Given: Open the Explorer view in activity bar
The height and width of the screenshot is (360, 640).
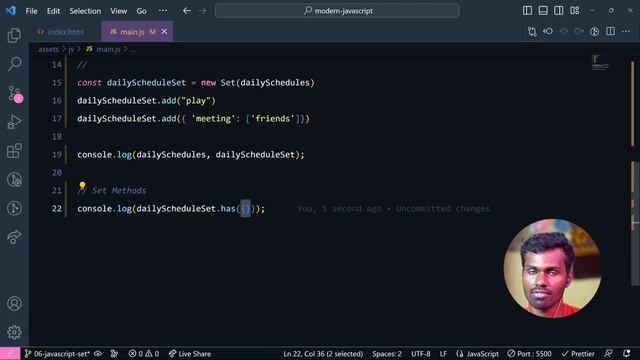Looking at the screenshot, I should (x=14, y=35).
